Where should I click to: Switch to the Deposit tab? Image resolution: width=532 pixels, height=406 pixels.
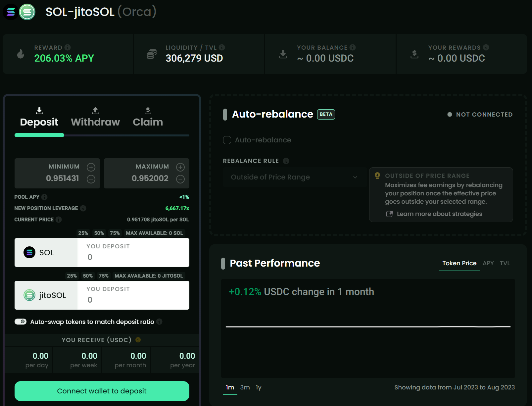tap(39, 118)
